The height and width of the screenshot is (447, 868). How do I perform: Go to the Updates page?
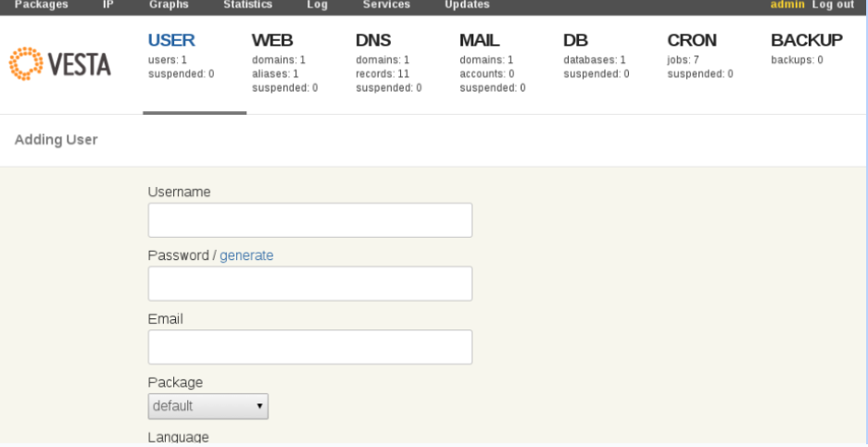[x=467, y=6]
